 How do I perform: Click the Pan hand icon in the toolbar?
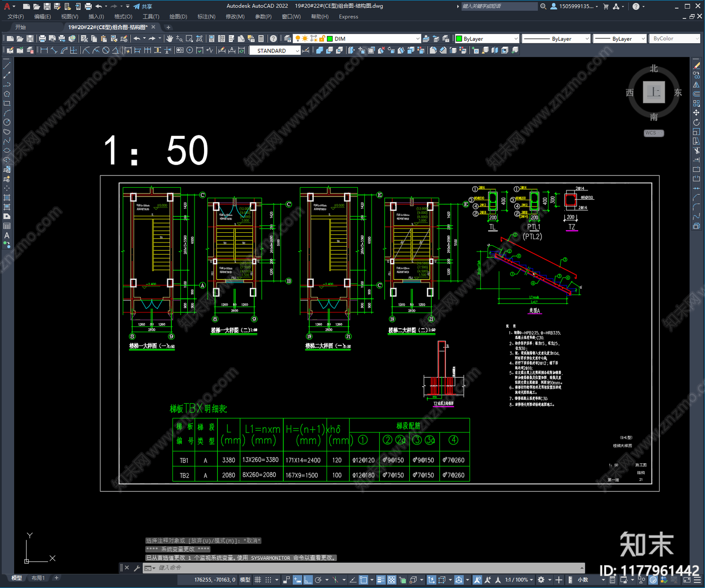(x=169, y=39)
